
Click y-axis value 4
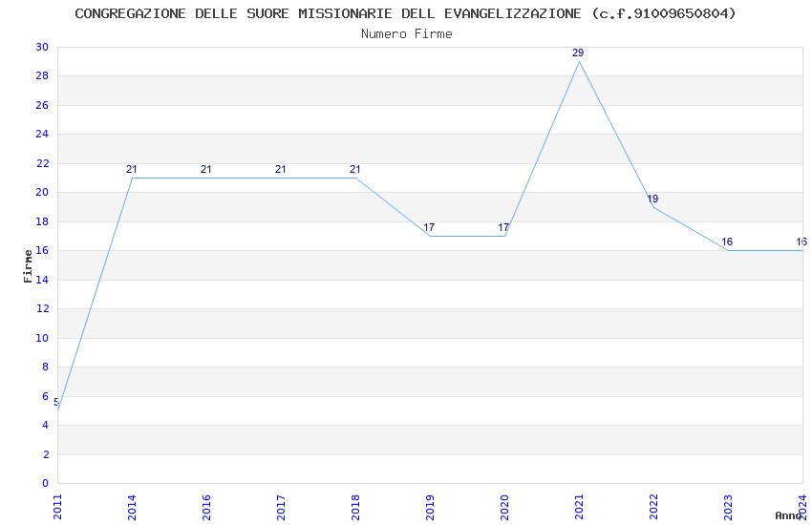pos(46,425)
